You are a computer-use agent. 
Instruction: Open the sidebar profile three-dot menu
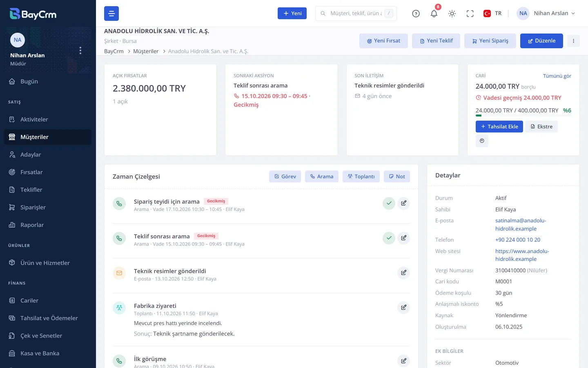point(80,50)
